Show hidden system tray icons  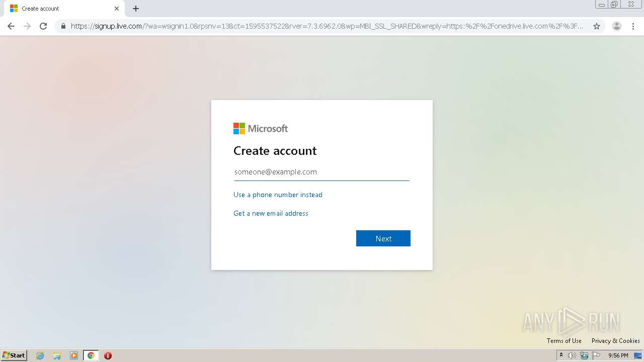(561, 355)
